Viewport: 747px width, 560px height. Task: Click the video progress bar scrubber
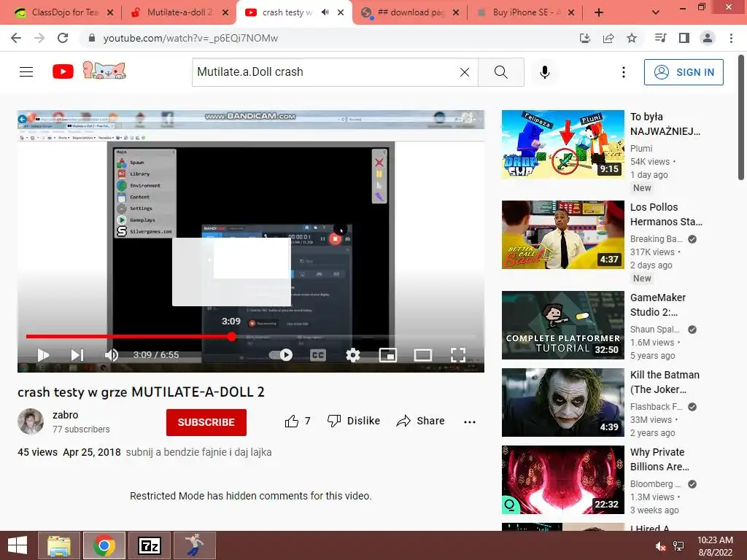pos(231,336)
